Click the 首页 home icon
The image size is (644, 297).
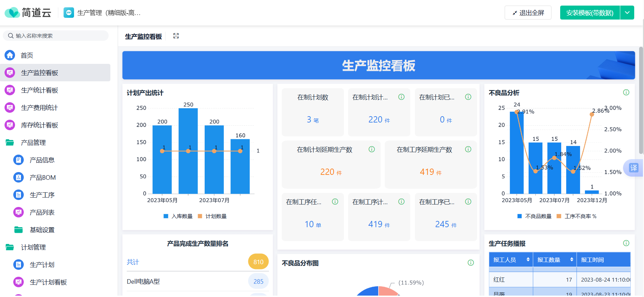coord(10,55)
